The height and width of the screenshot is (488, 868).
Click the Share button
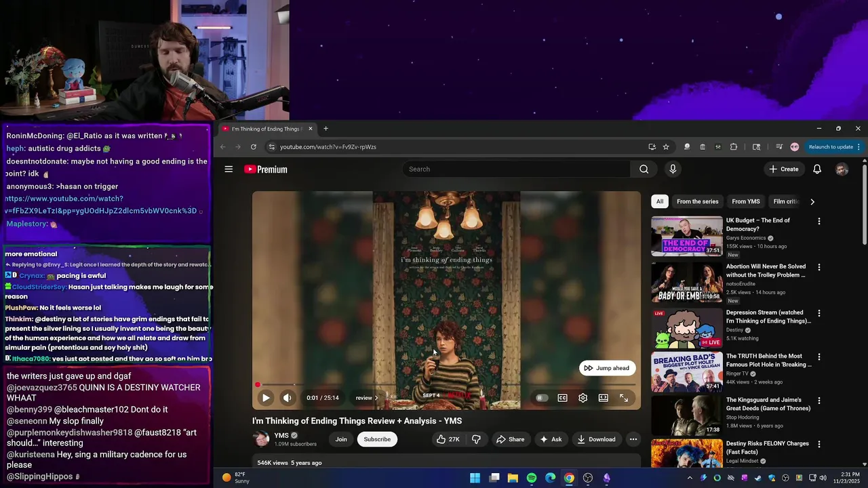click(510, 439)
